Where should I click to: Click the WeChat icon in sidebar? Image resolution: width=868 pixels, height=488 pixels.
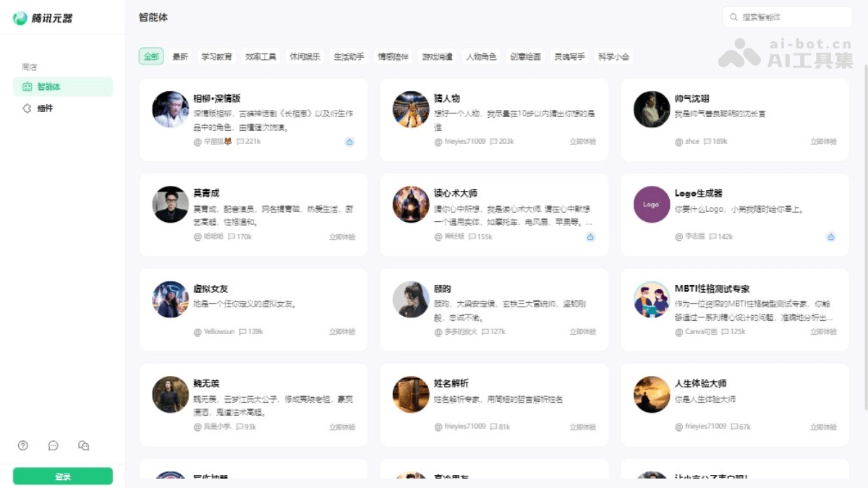tap(84, 445)
